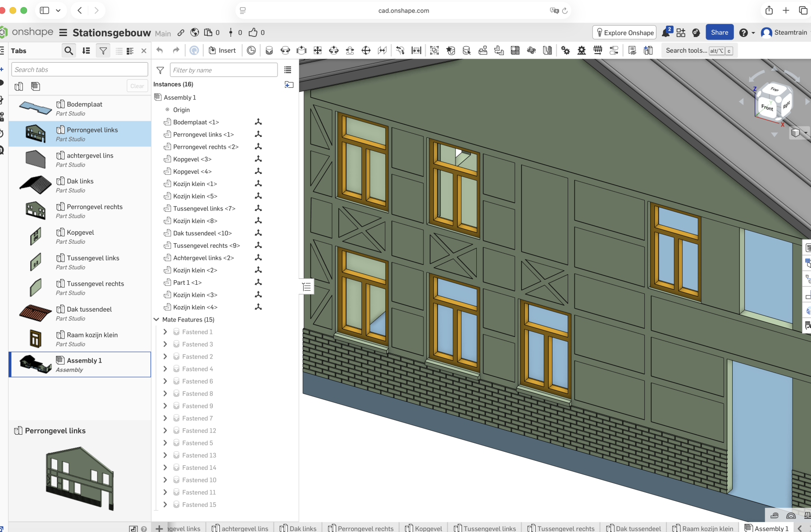Click the blue Share button
Viewport: 811px width, 532px height.
tap(719, 32)
